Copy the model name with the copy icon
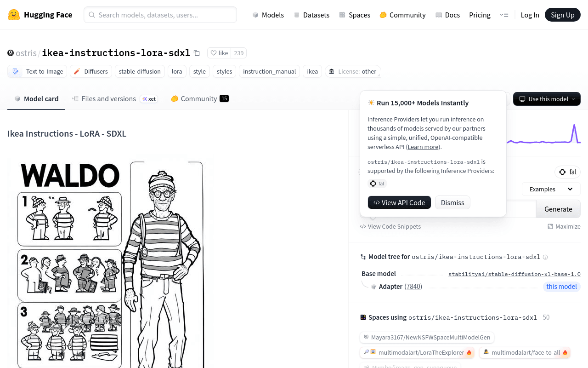Screen dimensions: 588x368 [x=197, y=53]
